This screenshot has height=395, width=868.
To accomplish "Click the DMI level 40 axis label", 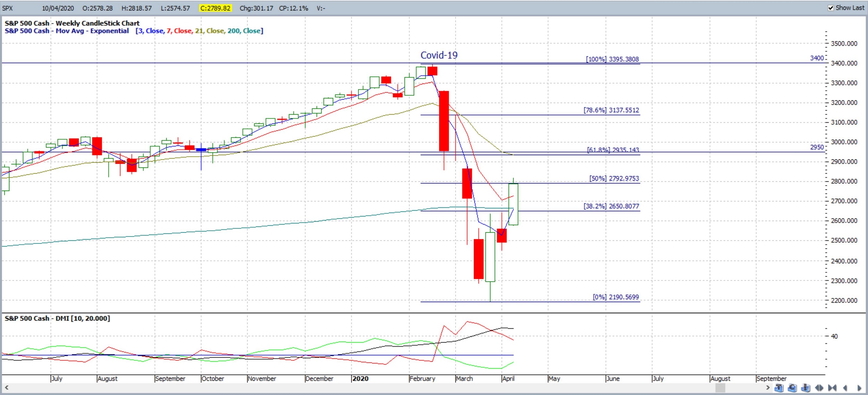I will point(834,336).
